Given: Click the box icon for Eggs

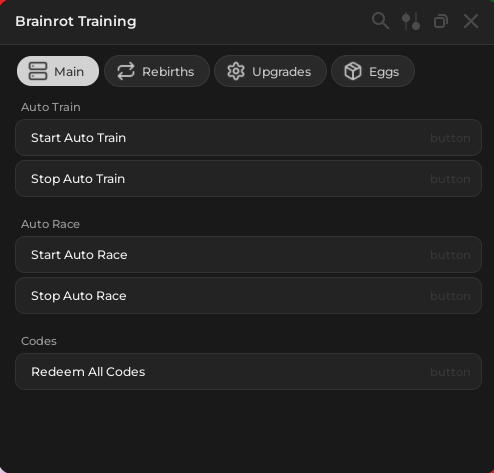Looking at the screenshot, I should tap(353, 71).
